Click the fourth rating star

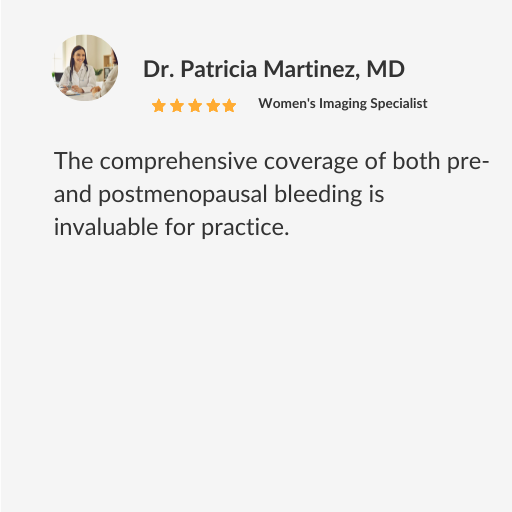pyautogui.click(x=213, y=106)
